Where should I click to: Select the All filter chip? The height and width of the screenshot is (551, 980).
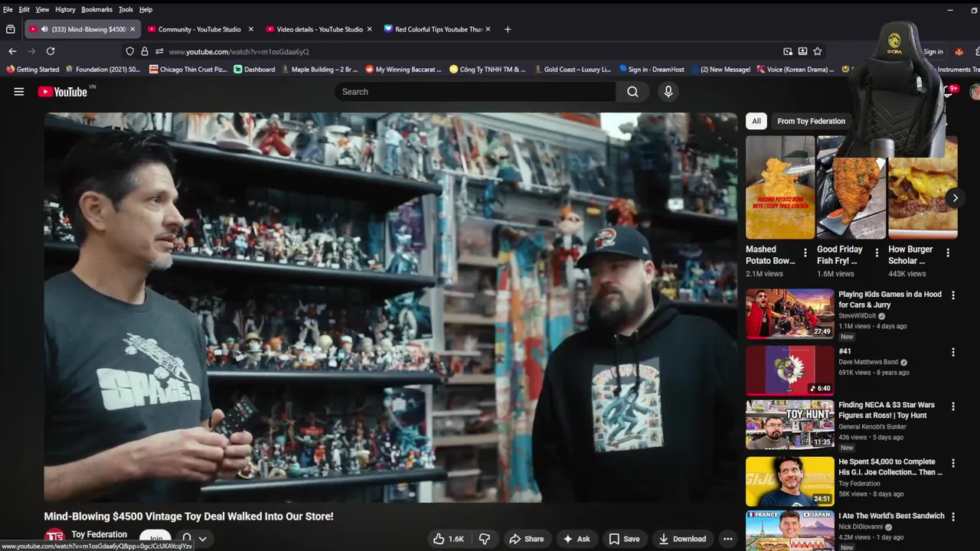(756, 121)
